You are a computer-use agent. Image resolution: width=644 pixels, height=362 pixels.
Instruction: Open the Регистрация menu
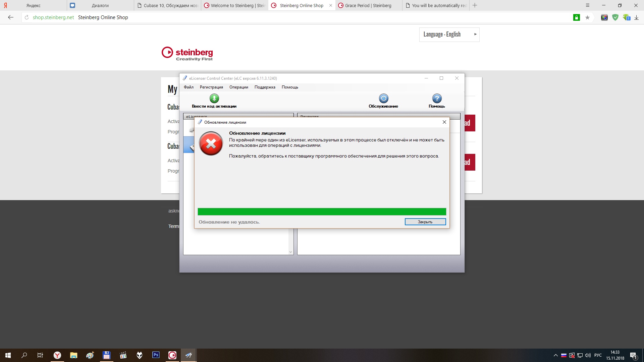tap(211, 87)
